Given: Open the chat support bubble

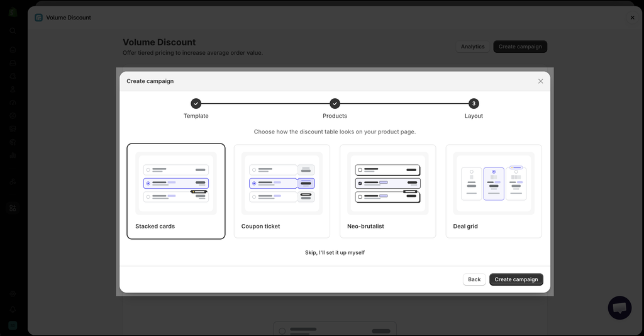Looking at the screenshot, I should tap(619, 308).
